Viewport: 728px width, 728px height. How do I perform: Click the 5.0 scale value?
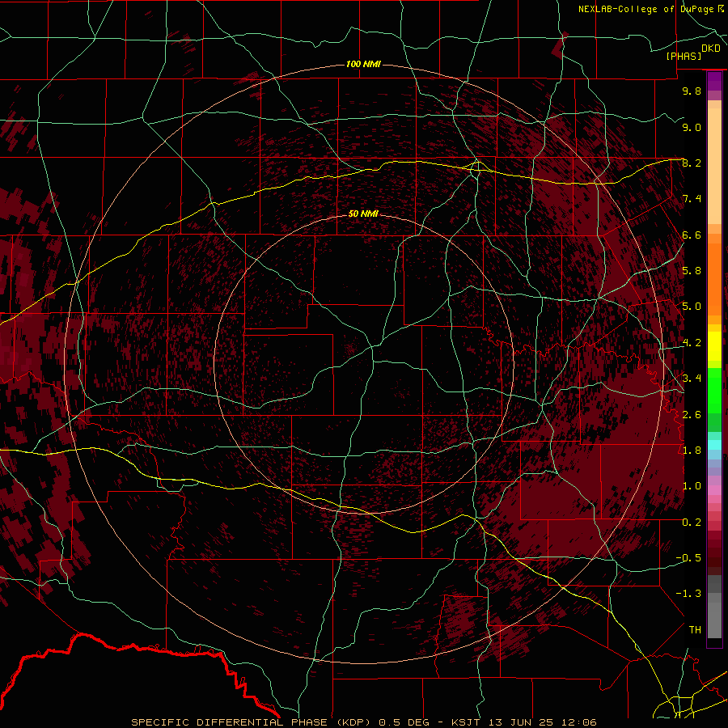(x=692, y=307)
